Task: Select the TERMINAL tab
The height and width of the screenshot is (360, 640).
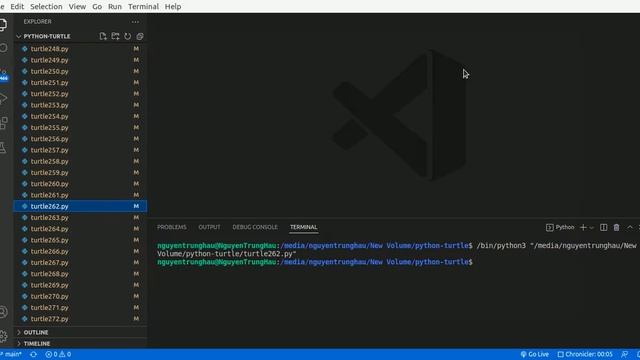Action: tap(304, 227)
